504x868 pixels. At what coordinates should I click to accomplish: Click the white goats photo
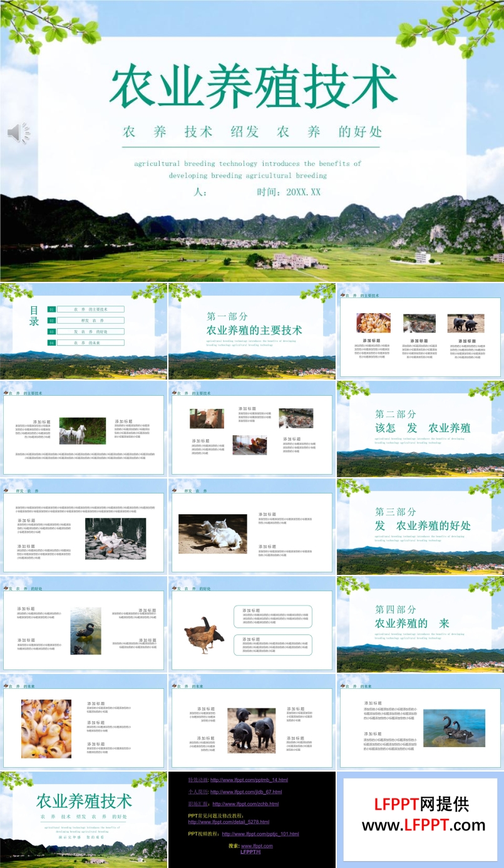point(83,431)
